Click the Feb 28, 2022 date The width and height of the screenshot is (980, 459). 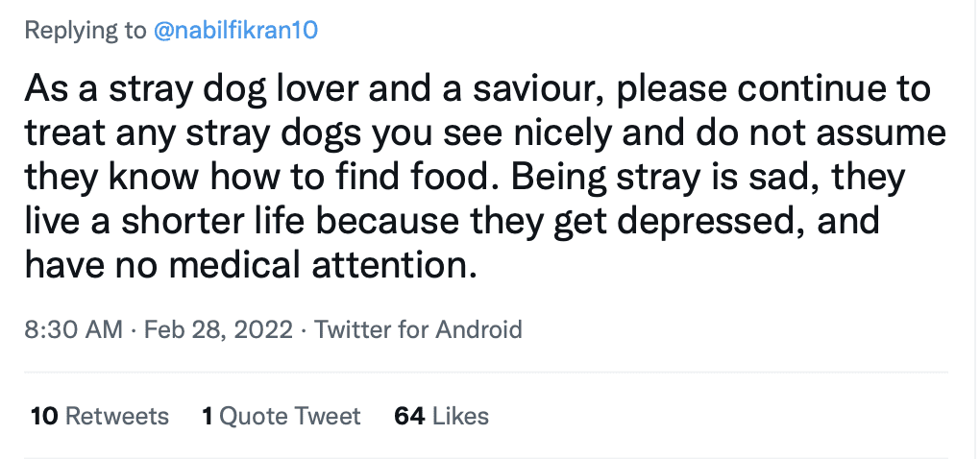point(217,330)
